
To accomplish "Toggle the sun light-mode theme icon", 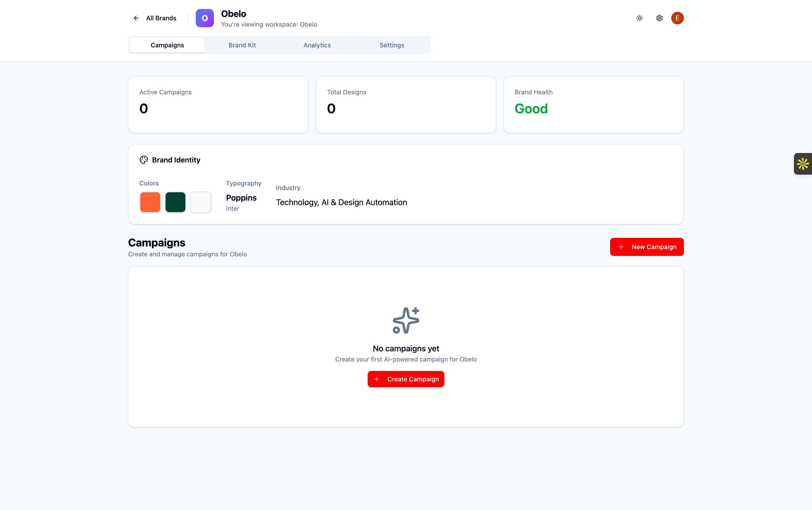I will pos(639,18).
